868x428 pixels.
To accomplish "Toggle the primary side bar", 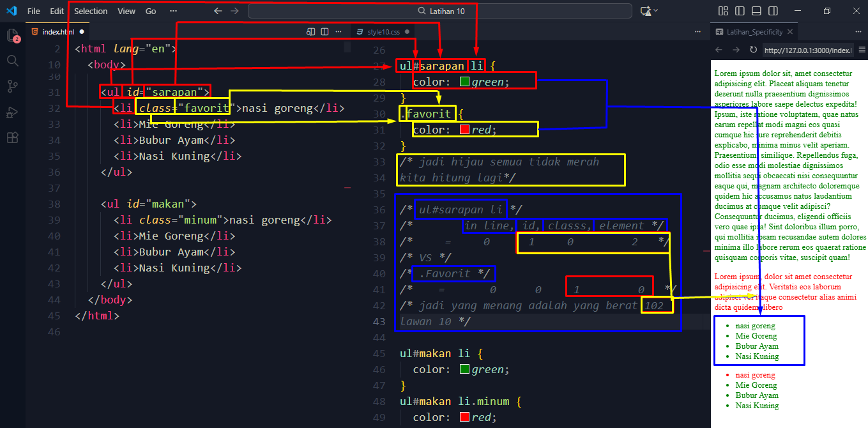I will point(740,11).
